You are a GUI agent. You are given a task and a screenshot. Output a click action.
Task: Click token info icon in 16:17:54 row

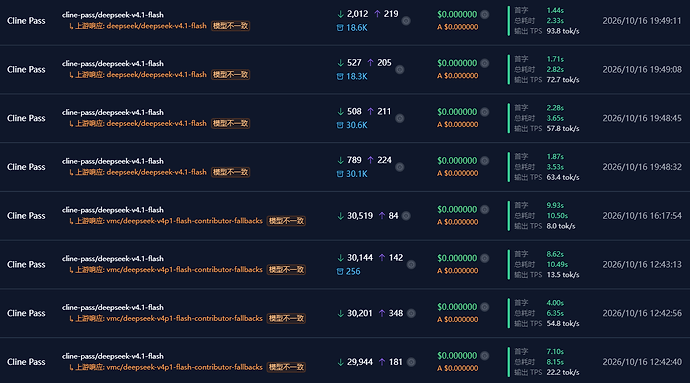coord(406,216)
